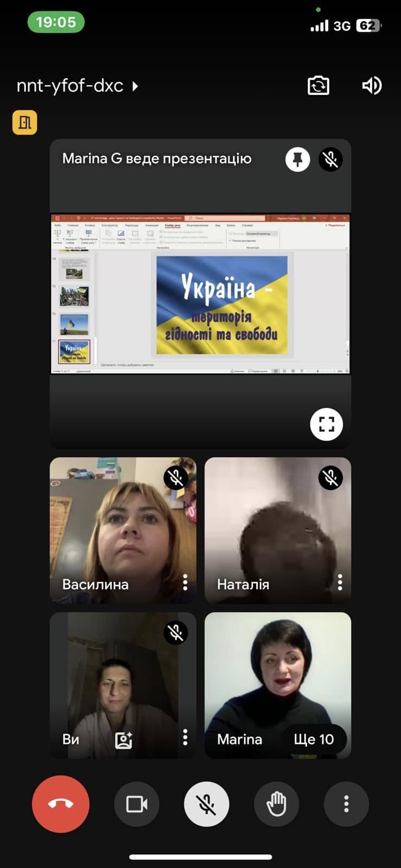Tap the shared presentation slide Україна

pyautogui.click(x=222, y=305)
